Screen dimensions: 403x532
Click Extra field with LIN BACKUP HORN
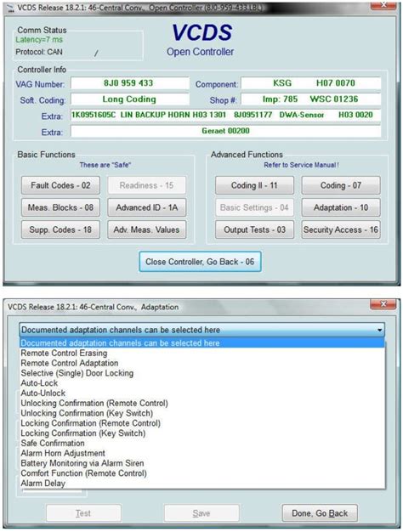tap(225, 115)
